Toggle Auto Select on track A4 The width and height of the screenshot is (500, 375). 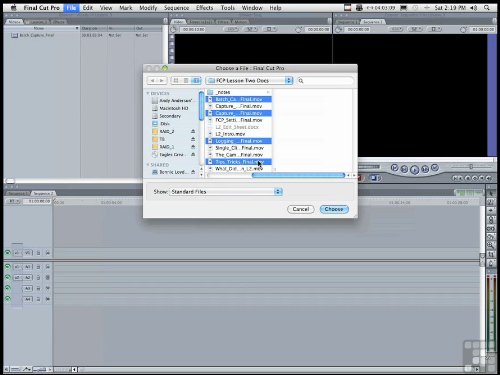[x=48, y=299]
